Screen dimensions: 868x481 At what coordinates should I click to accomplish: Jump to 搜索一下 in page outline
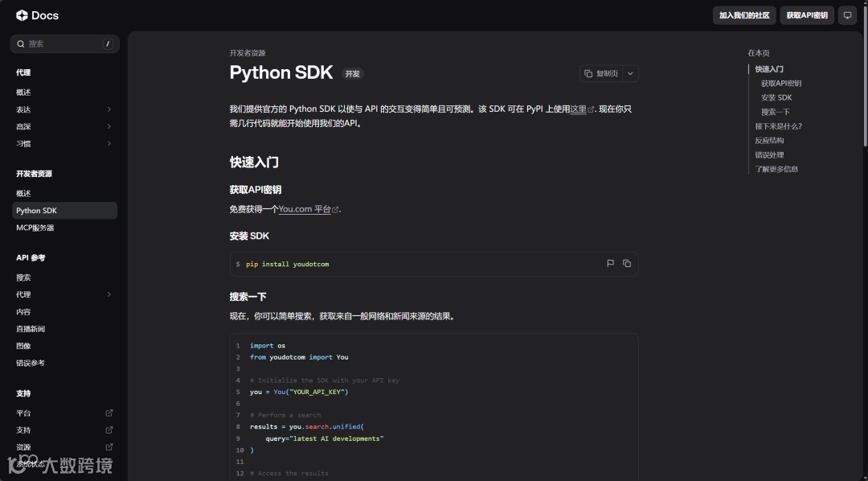click(776, 112)
